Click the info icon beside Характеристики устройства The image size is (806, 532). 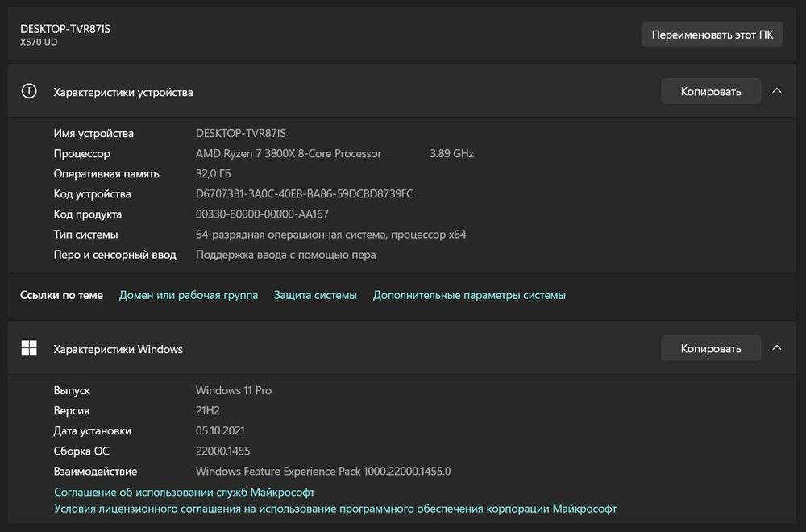coord(29,91)
